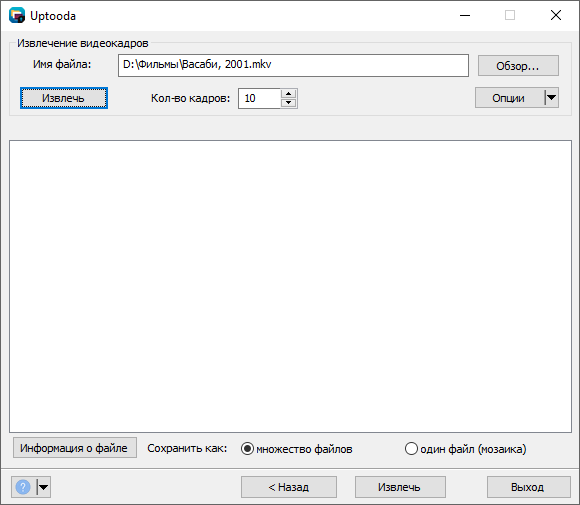The width and height of the screenshot is (580, 505).
Task: Expand the Опции dropdown arrow
Action: pyautogui.click(x=551, y=98)
